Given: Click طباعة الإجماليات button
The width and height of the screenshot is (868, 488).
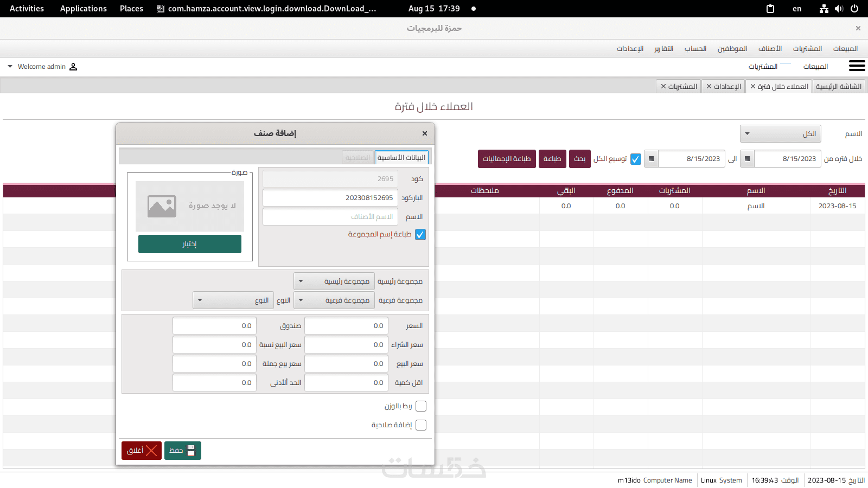Looking at the screenshot, I should tap(507, 159).
